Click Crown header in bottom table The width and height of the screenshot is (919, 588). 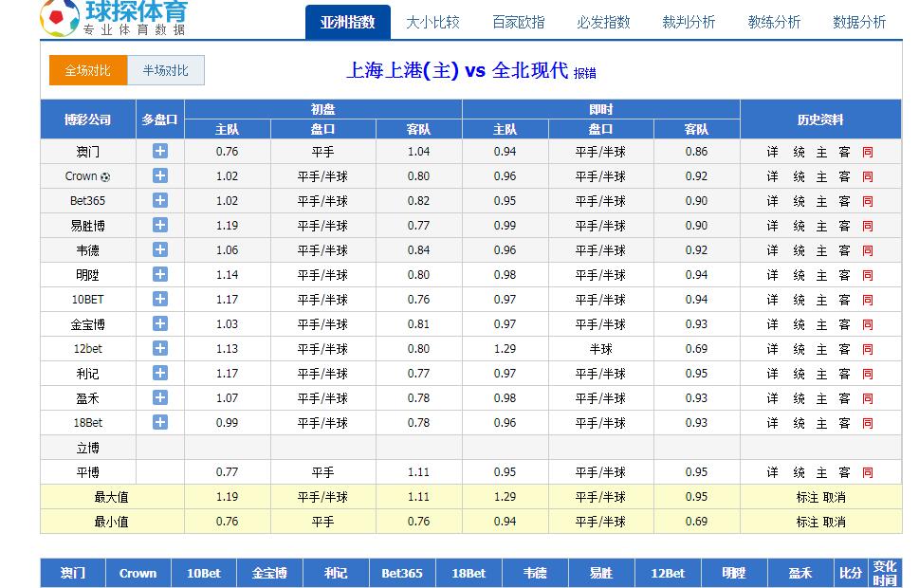pos(138,574)
